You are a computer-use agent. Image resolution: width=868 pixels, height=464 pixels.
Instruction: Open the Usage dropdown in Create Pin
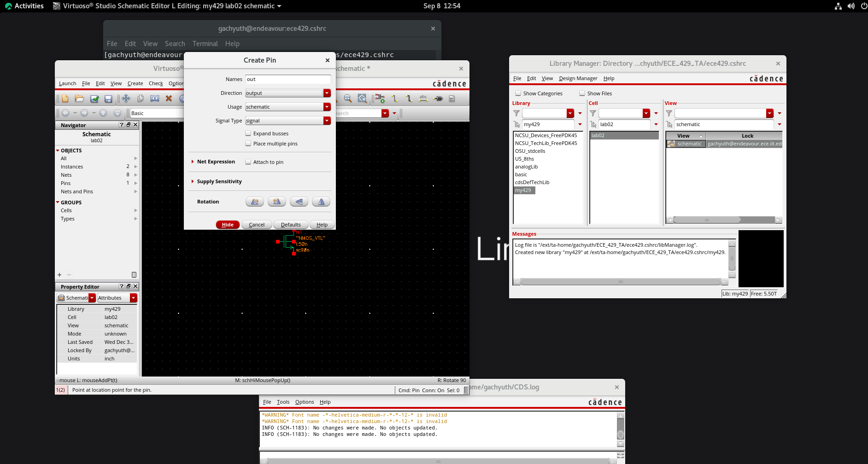(327, 107)
